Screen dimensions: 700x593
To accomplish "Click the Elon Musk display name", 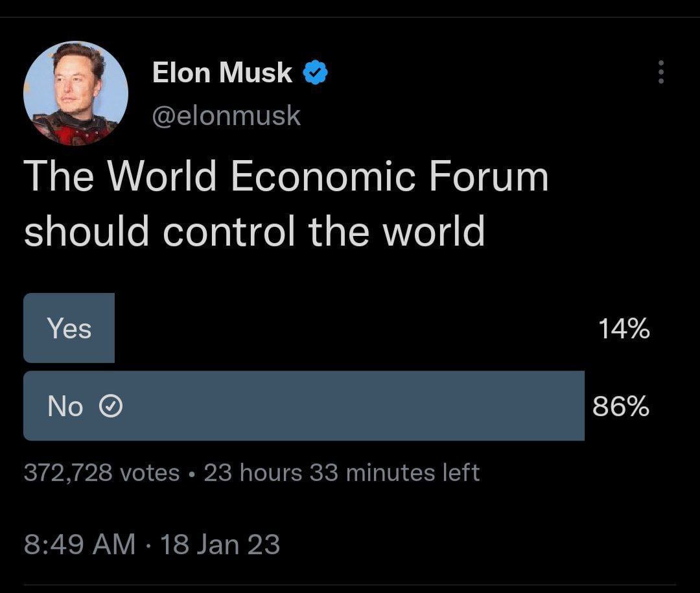I will (222, 73).
